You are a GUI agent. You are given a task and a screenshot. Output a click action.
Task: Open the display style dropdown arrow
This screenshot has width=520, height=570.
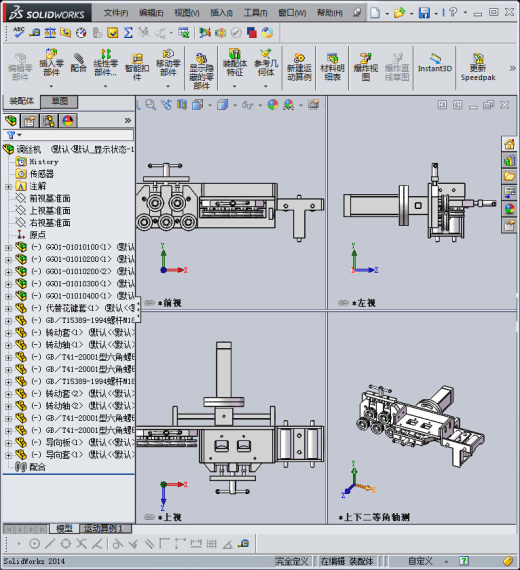tap(235, 105)
